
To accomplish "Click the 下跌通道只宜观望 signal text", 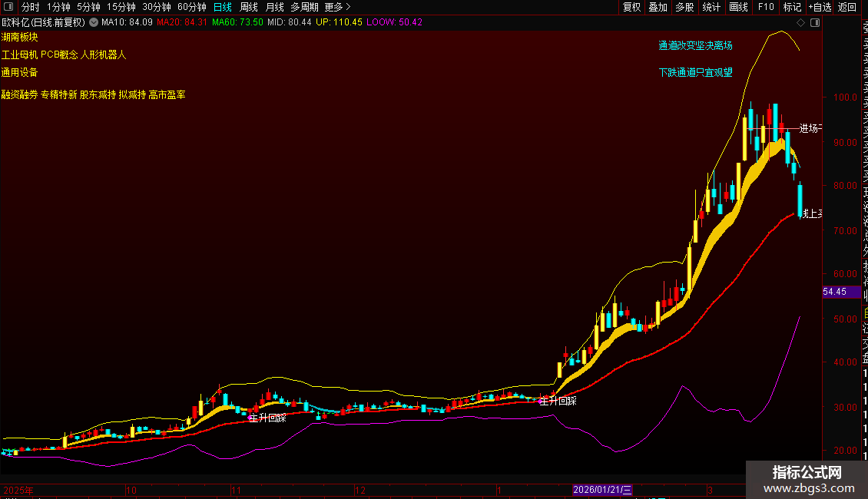I will coord(695,72).
